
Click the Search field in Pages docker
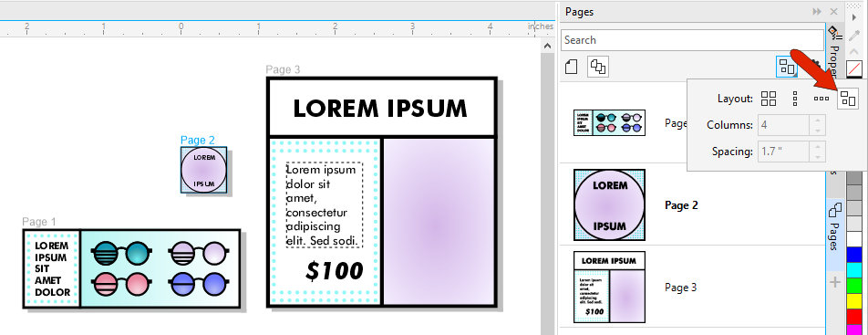click(x=692, y=40)
